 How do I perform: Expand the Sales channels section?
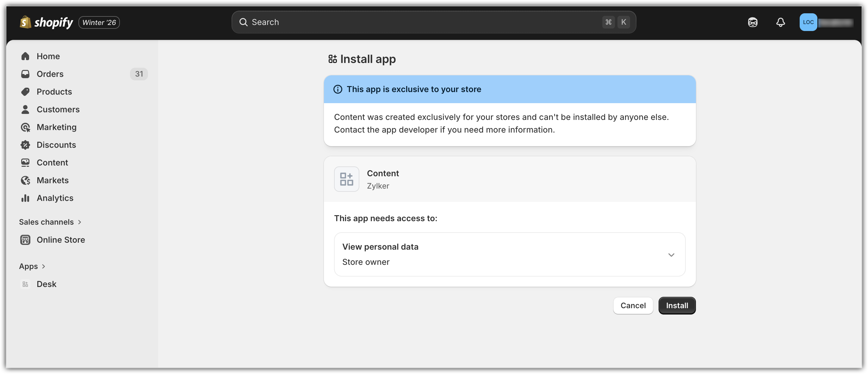(x=79, y=222)
